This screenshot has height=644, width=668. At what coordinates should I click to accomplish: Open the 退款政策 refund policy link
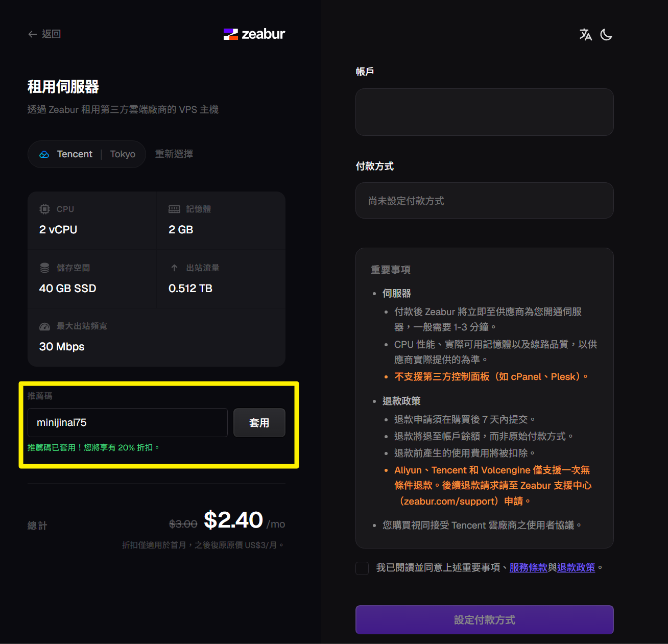click(576, 567)
